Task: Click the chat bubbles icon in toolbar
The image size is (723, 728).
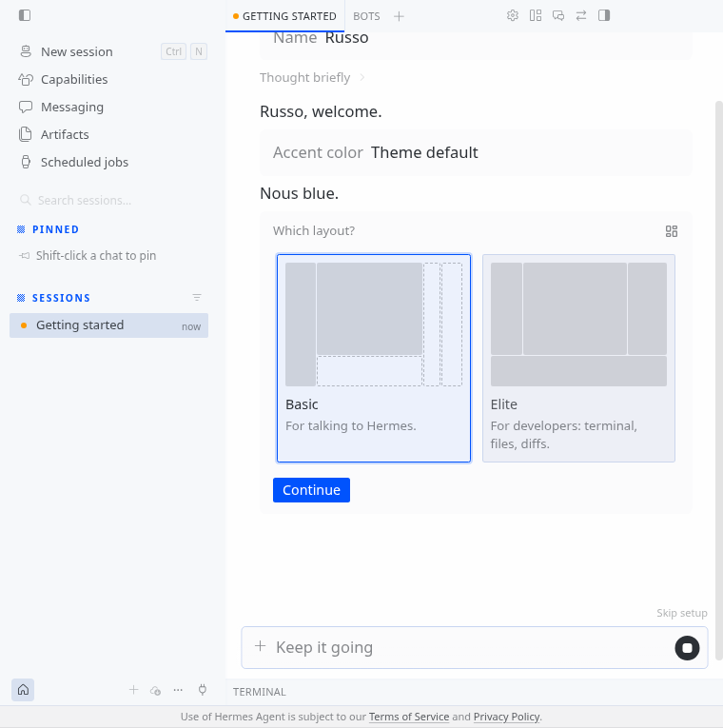Action: [558, 15]
